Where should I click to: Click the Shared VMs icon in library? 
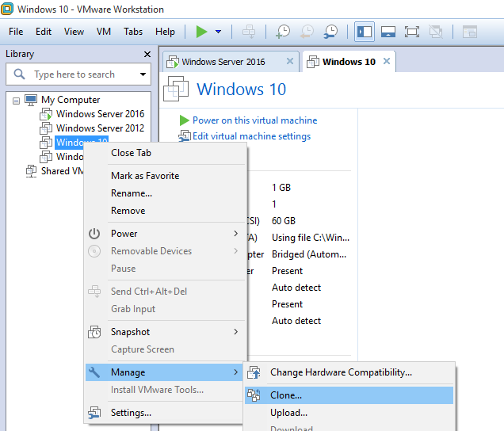pyautogui.click(x=31, y=171)
